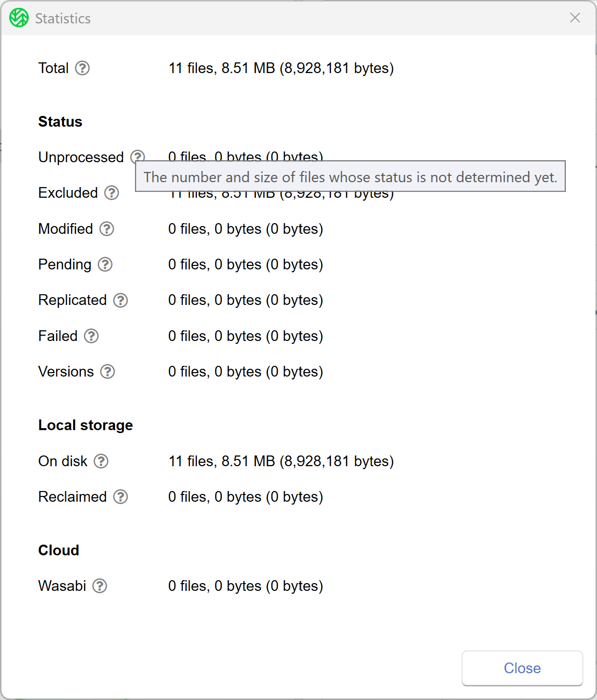The image size is (597, 700).
Task: Click the help icon beside Pending
Action: click(105, 265)
